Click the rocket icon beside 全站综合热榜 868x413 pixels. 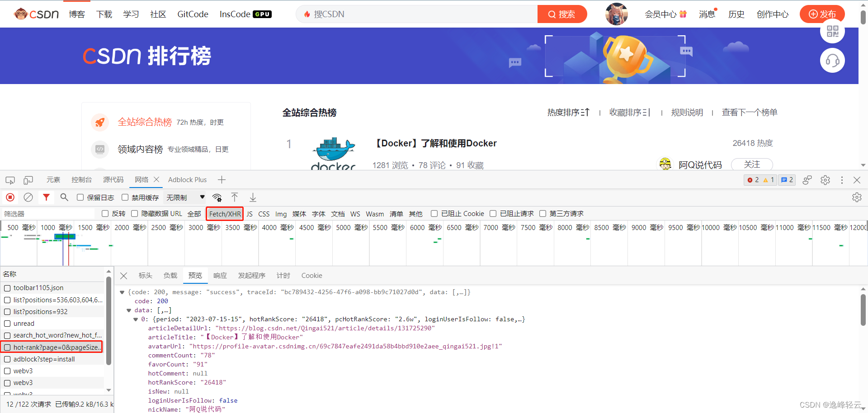coord(100,122)
